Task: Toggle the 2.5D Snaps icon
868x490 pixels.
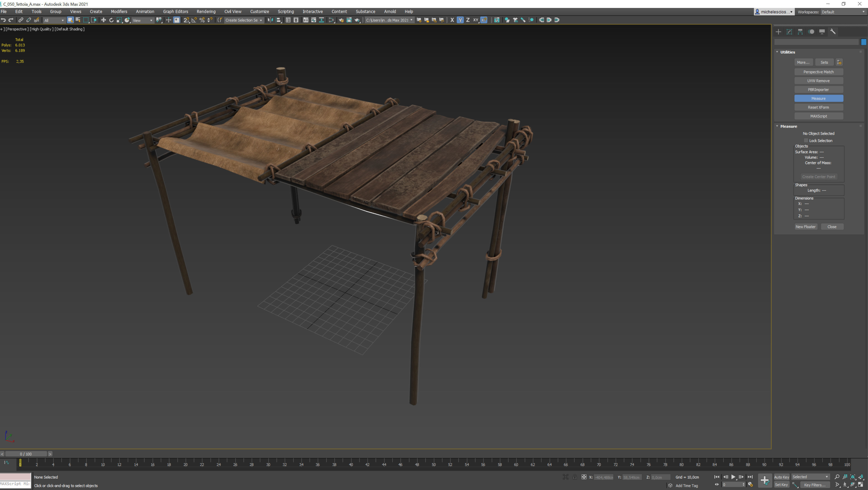Action: click(186, 20)
